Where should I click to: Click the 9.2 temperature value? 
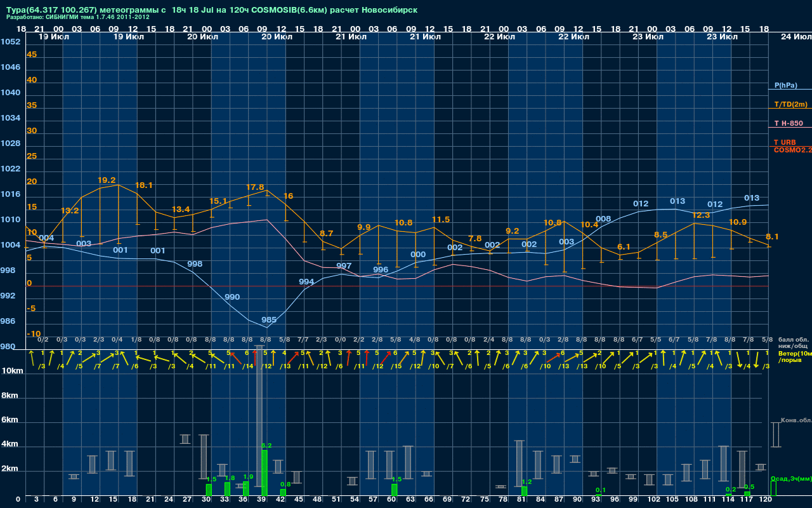point(512,231)
